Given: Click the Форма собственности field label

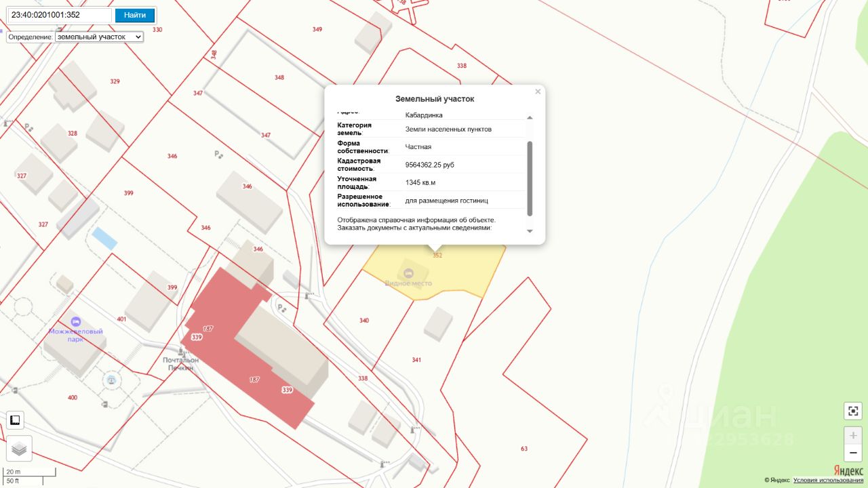Looking at the screenshot, I should point(363,146).
